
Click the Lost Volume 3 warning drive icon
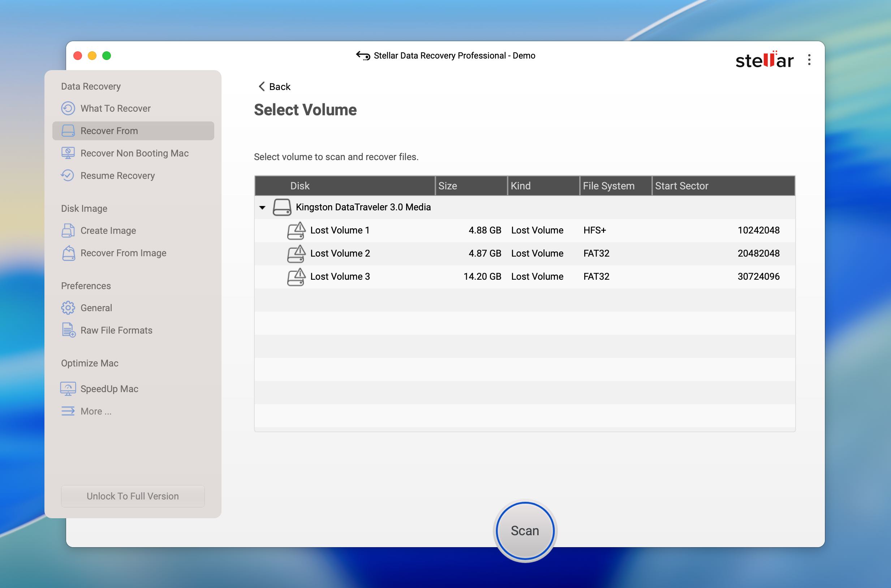(x=297, y=277)
